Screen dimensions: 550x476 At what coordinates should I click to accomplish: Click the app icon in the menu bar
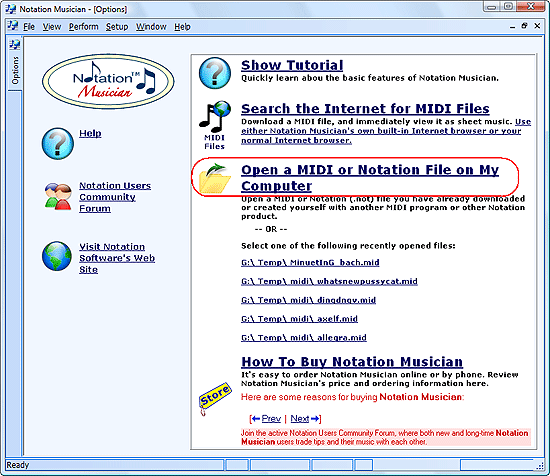13,26
